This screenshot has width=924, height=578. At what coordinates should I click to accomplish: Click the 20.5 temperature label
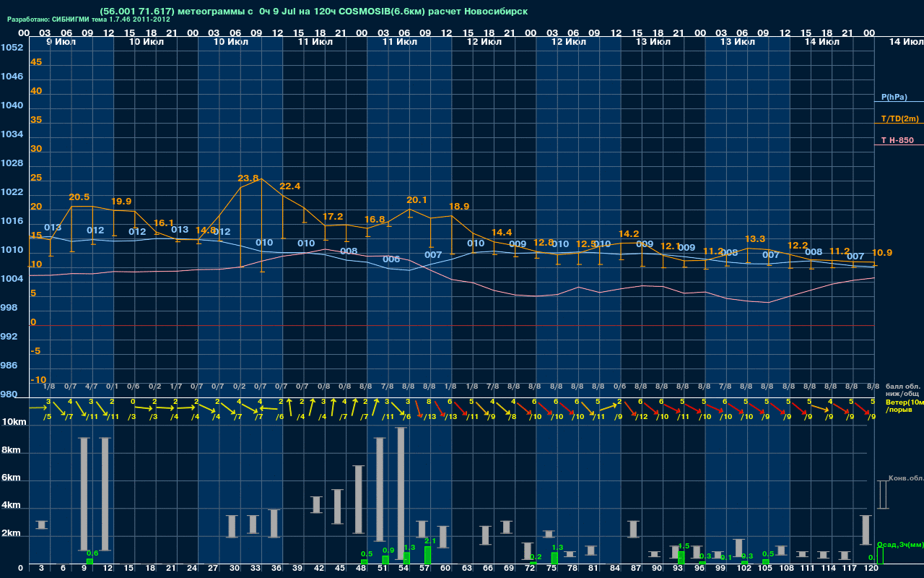coord(79,197)
